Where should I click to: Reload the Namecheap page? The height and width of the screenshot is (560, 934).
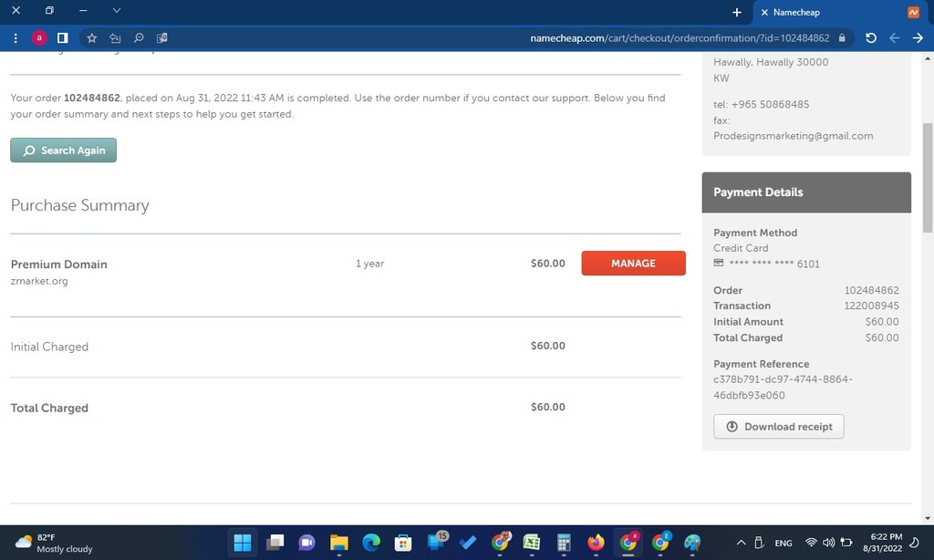pos(871,38)
